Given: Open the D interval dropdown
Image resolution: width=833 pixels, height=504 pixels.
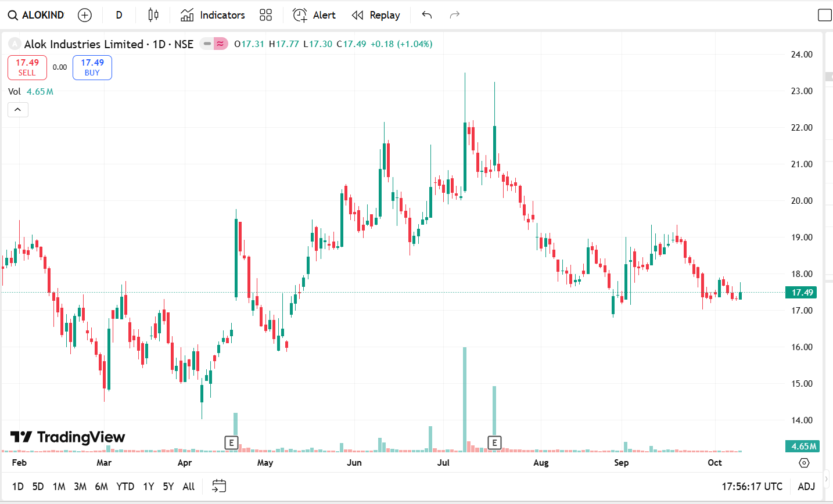Looking at the screenshot, I should tap(119, 15).
